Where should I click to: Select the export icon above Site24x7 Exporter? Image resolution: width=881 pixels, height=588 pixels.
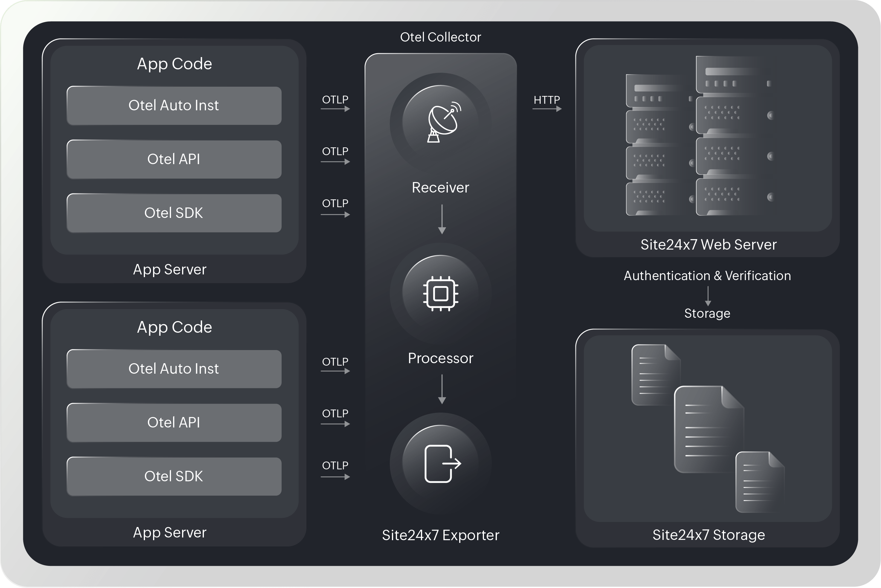tap(442, 463)
